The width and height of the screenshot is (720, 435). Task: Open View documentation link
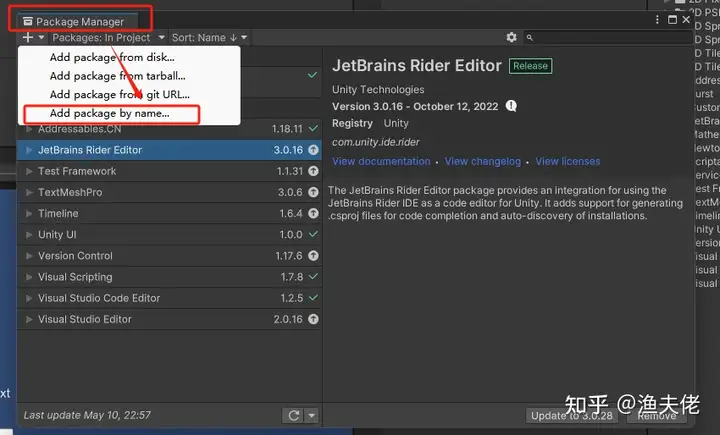[x=381, y=161]
